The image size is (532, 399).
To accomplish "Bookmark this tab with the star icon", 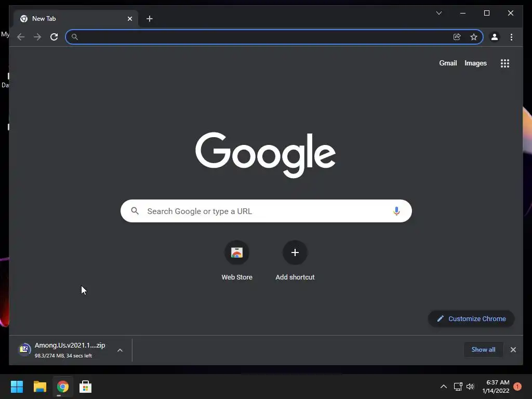I will tap(474, 37).
